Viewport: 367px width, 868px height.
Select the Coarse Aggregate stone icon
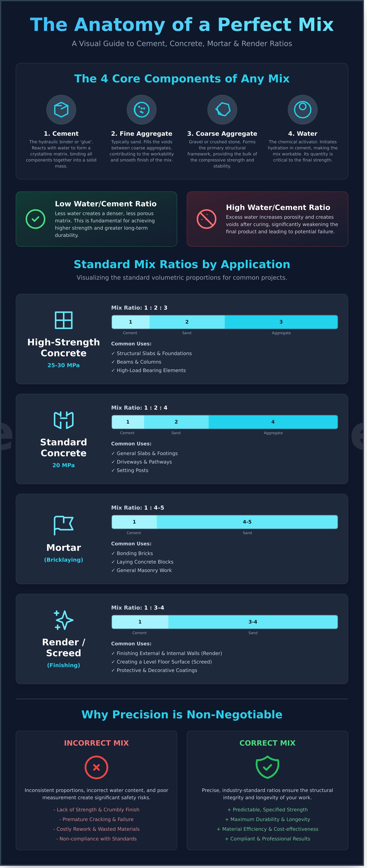(222, 110)
